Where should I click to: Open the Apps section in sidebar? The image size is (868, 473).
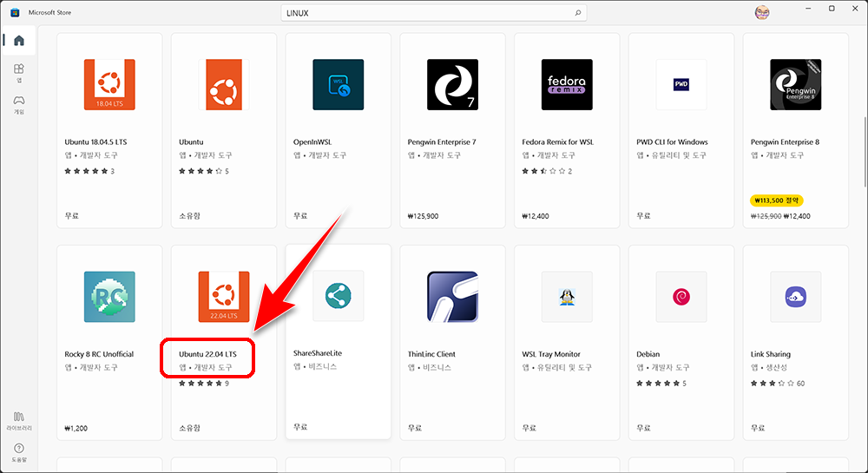click(19, 73)
